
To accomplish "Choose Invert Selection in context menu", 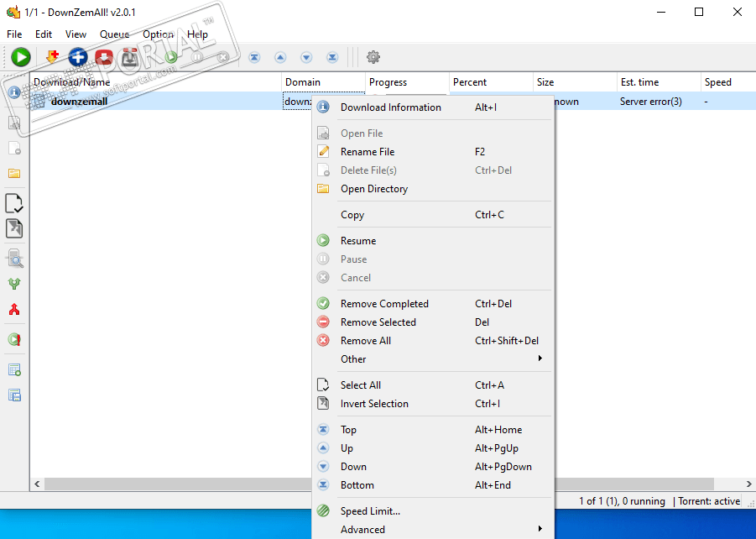I will click(433, 403).
